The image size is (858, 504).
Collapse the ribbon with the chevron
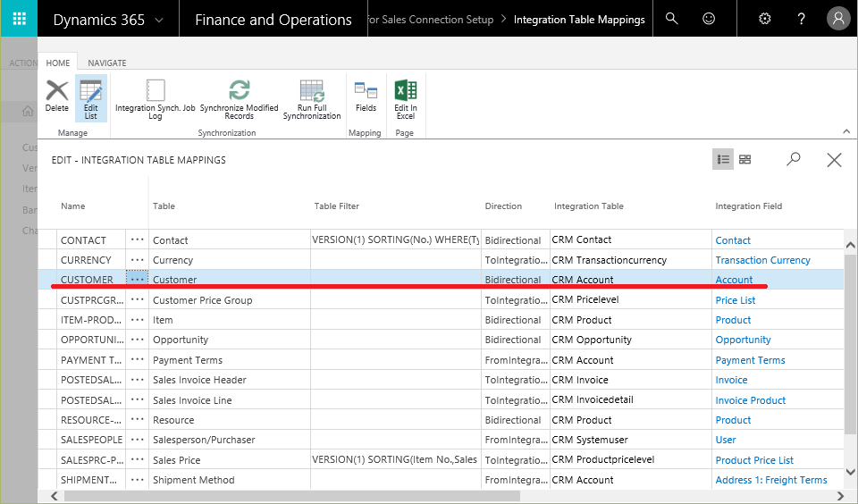tap(846, 131)
